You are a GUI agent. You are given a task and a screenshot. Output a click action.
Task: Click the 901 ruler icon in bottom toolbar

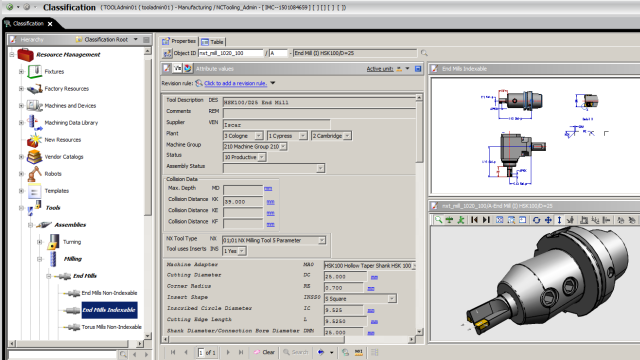(x=358, y=352)
